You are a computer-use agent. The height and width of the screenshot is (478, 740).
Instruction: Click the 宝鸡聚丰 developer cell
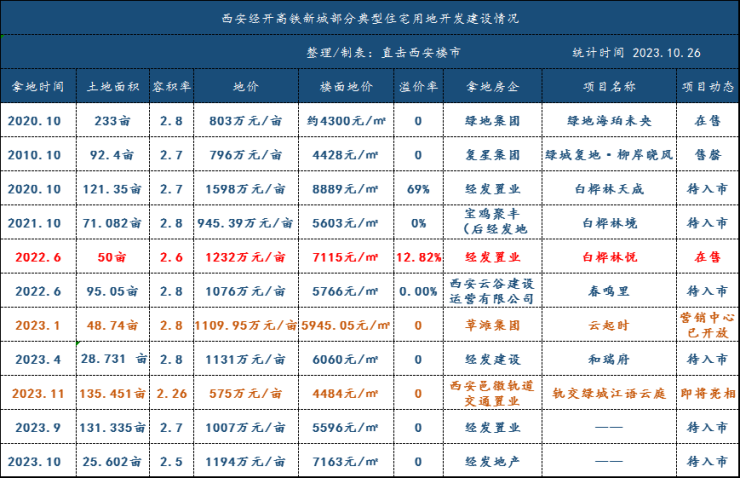[492, 221]
